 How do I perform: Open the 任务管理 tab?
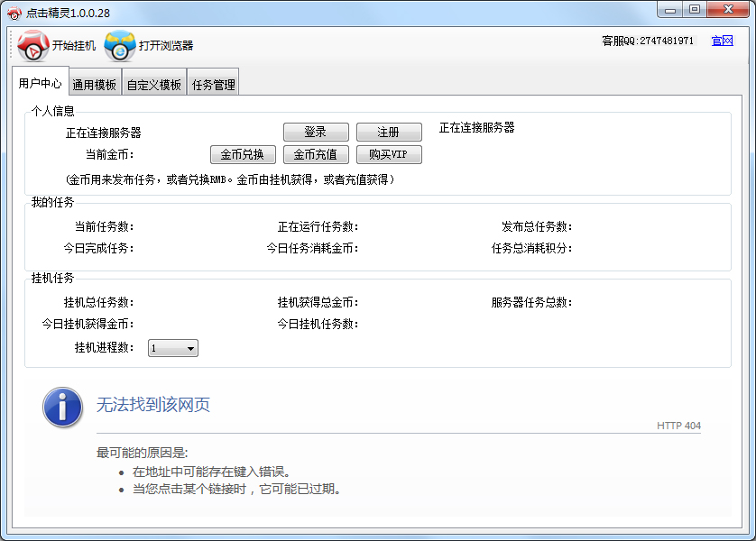tap(213, 80)
